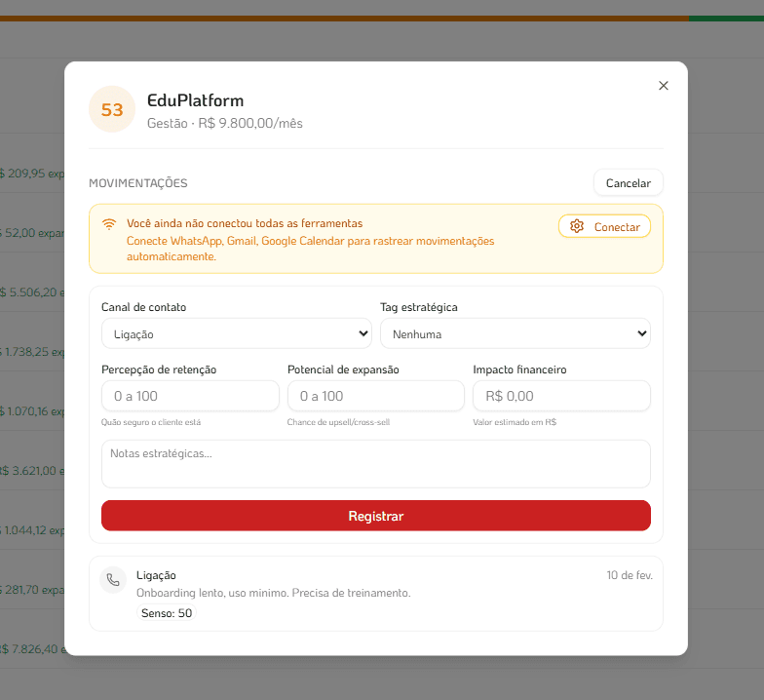The width and height of the screenshot is (764, 700).
Task: Focus the Percepção de retenção field
Action: (190, 396)
